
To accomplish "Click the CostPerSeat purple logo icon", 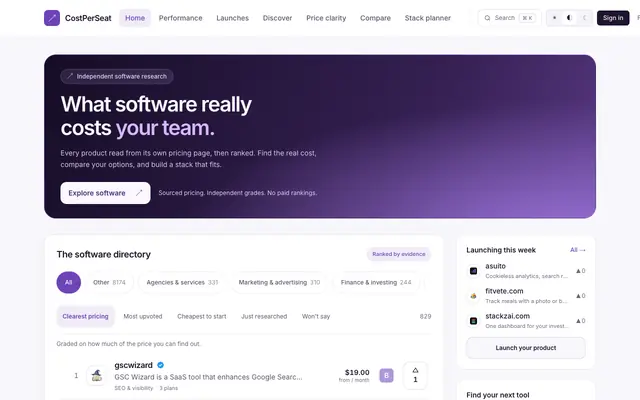I will pyautogui.click(x=52, y=18).
